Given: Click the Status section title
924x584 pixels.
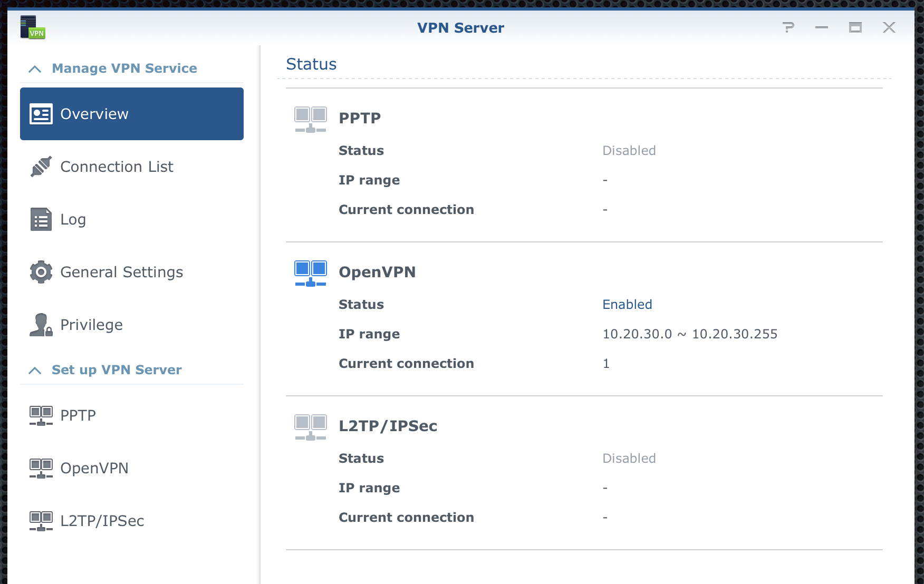Looking at the screenshot, I should [x=311, y=64].
